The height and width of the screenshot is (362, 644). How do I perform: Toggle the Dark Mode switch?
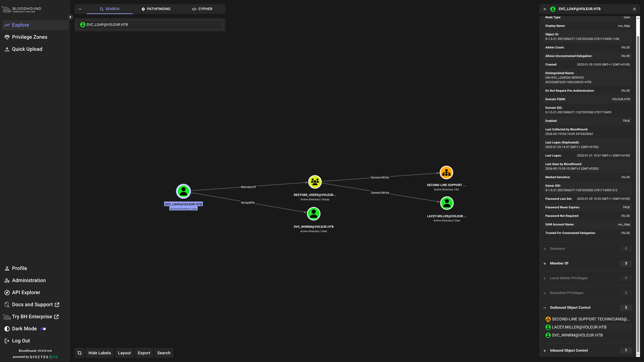pos(43,329)
